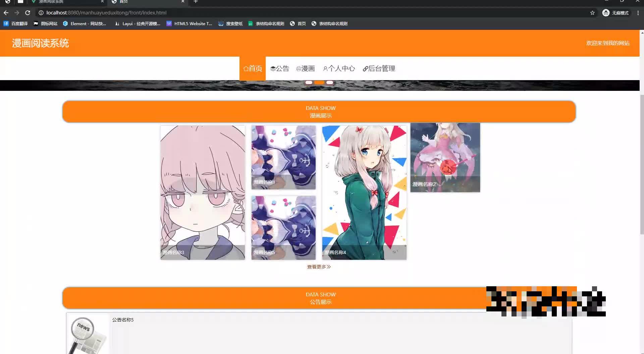Select the middle orange carousel indicator
644x354 pixels.
319,82
